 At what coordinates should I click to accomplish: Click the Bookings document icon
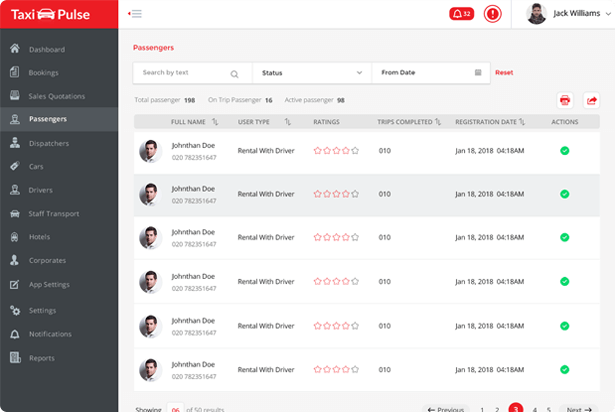[15, 72]
